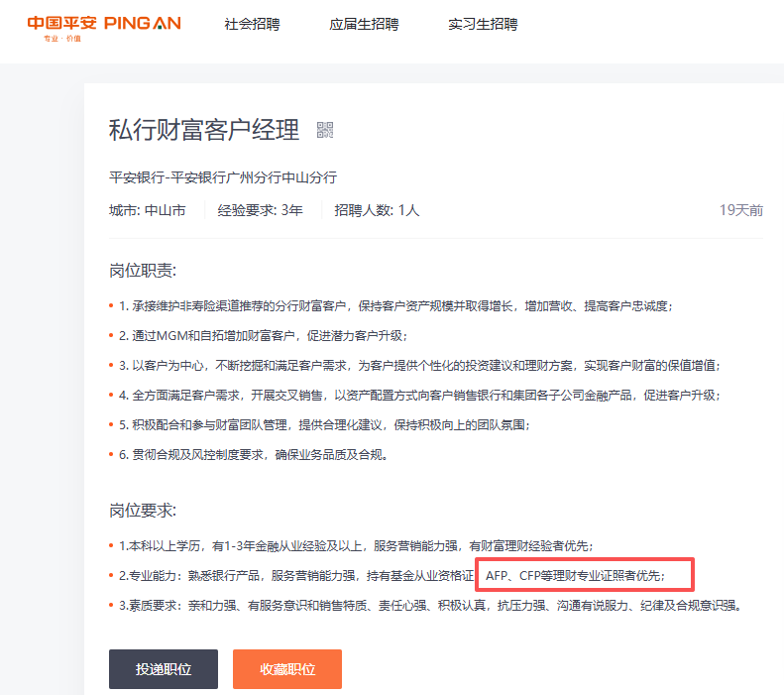Screen dimensions: 784x695
Task: Click the 岗位要求 heading
Action: (142, 511)
